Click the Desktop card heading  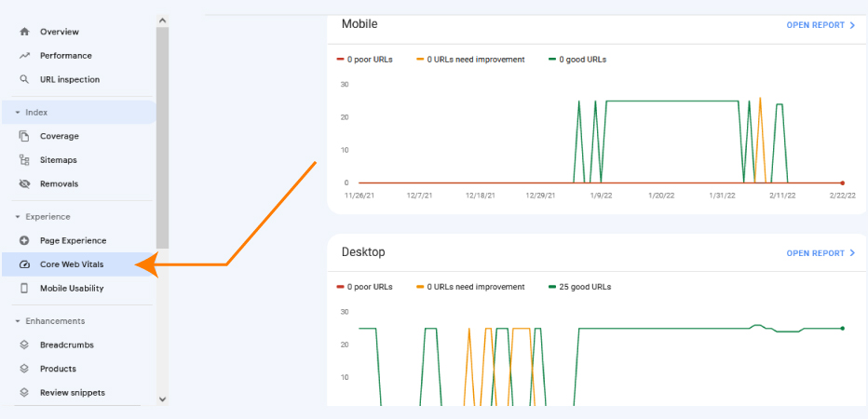click(x=363, y=251)
